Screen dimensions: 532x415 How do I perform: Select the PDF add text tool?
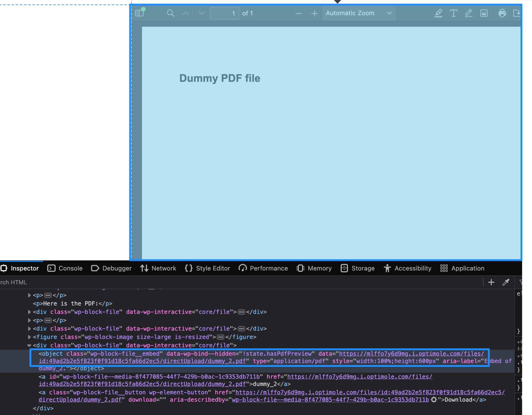[453, 13]
